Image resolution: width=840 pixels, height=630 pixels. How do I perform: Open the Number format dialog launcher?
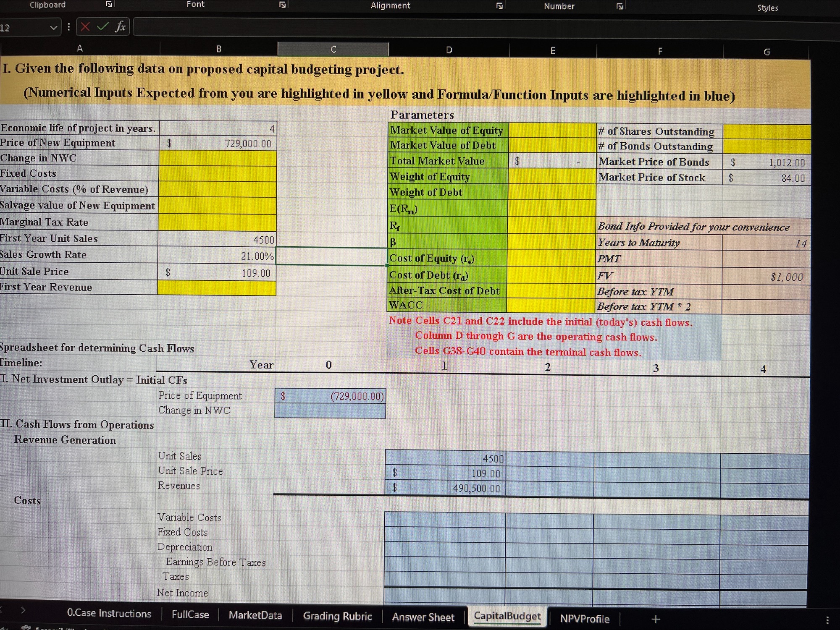tap(619, 6)
